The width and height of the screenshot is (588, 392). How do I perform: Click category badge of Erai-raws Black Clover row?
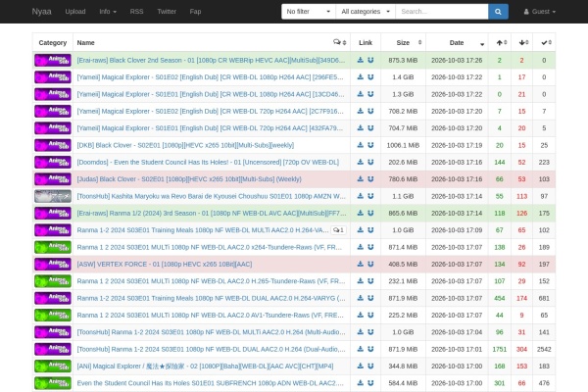[53, 60]
